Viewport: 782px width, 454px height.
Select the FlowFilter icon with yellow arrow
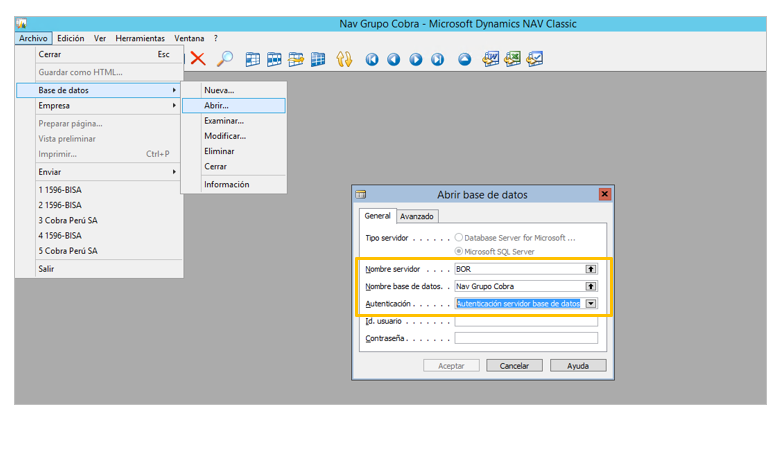pos(296,59)
